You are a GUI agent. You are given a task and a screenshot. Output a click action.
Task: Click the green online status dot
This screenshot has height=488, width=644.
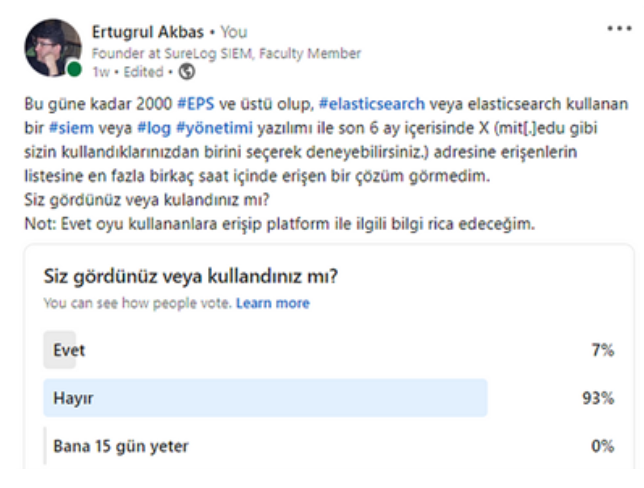(x=74, y=70)
